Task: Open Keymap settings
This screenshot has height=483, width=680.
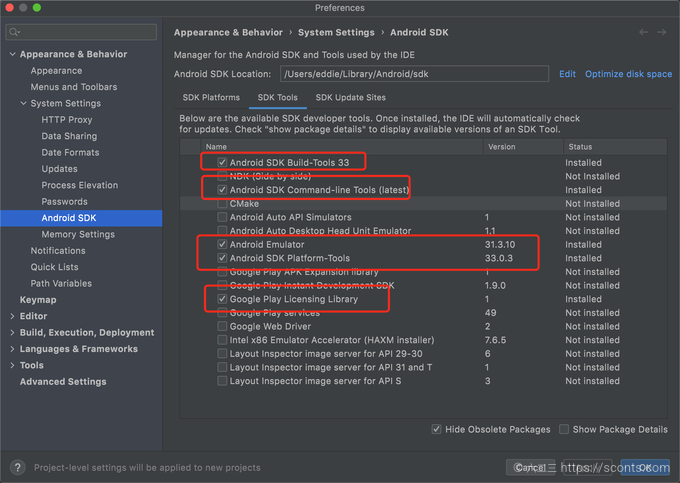Action: point(38,300)
